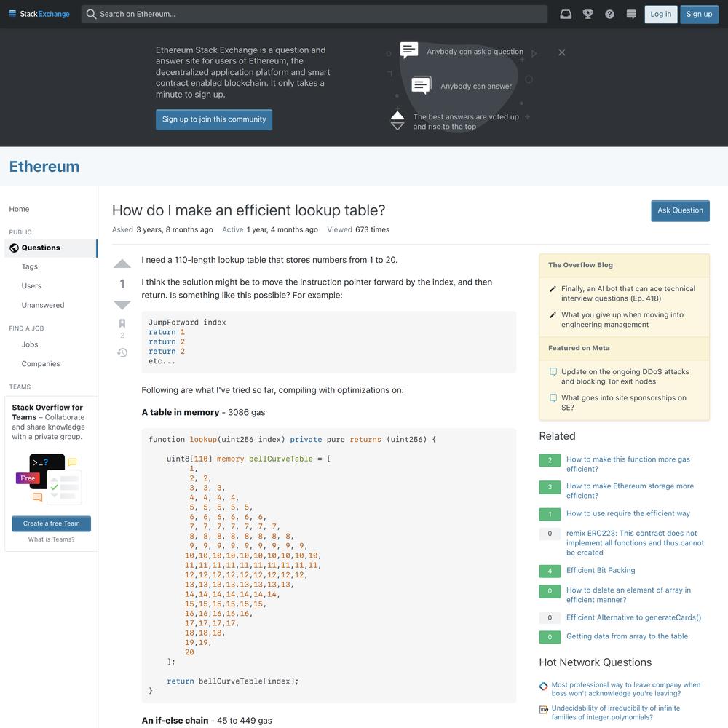Click the "An if-else chain" heading text

pos(175,721)
